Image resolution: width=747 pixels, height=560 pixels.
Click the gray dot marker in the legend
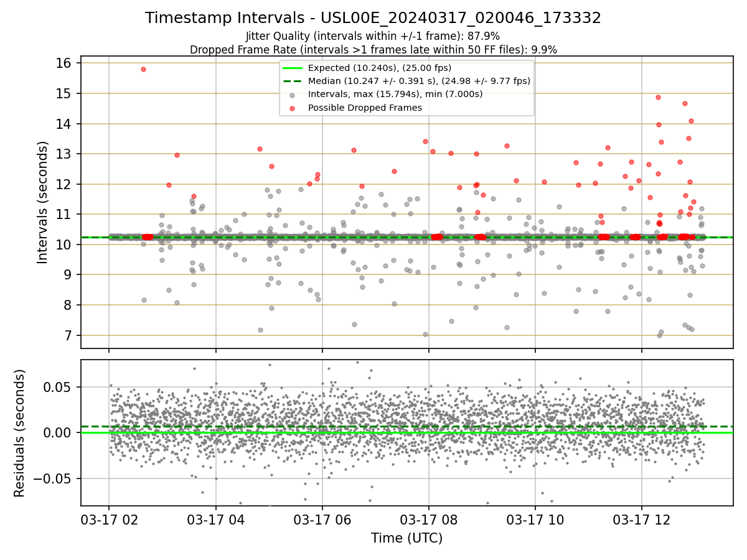[293, 95]
